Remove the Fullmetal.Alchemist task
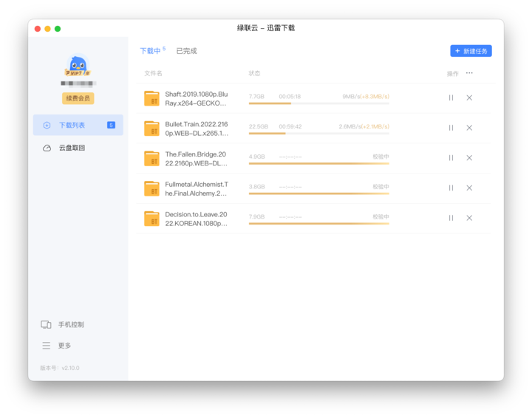This screenshot has height=418, width=532. point(469,188)
